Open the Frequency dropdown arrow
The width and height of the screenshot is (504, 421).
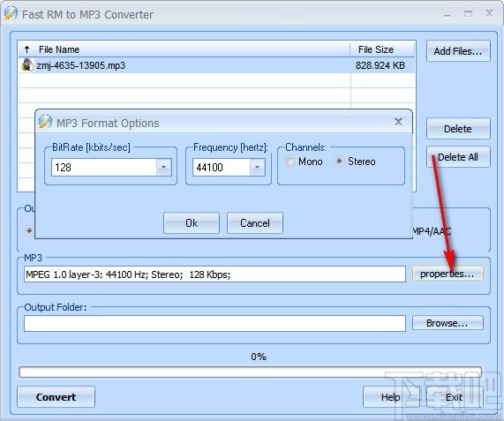pos(258,167)
